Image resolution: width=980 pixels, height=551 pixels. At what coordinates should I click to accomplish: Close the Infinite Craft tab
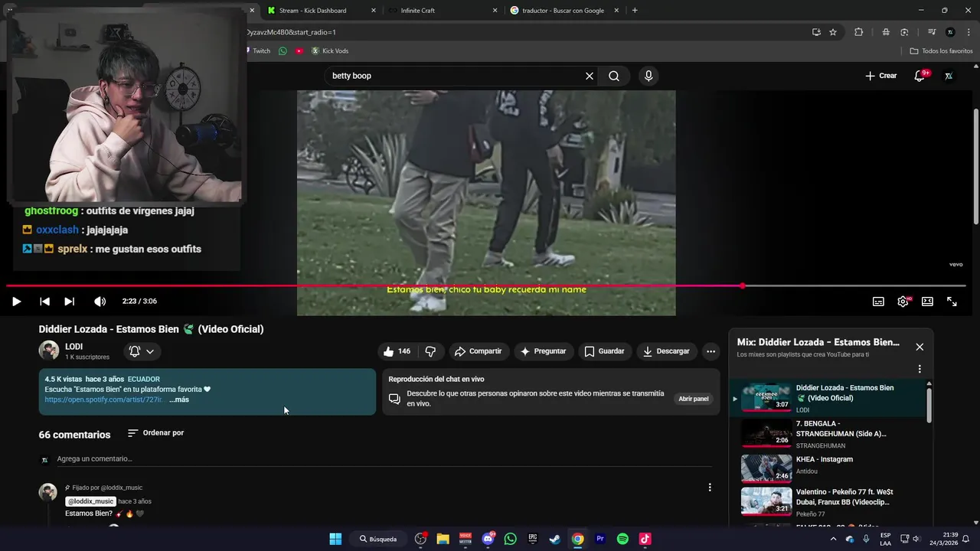tap(495, 11)
